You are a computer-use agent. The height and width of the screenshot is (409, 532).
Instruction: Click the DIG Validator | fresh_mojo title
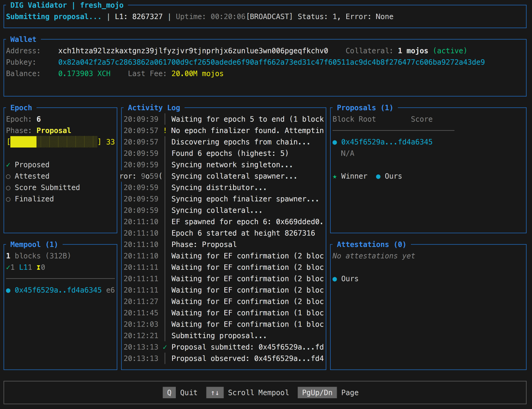[67, 5]
